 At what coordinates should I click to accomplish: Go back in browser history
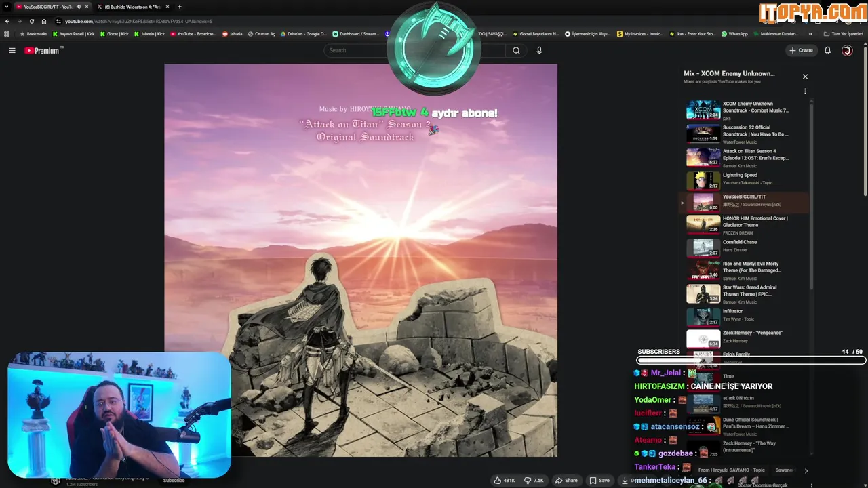click(x=7, y=21)
